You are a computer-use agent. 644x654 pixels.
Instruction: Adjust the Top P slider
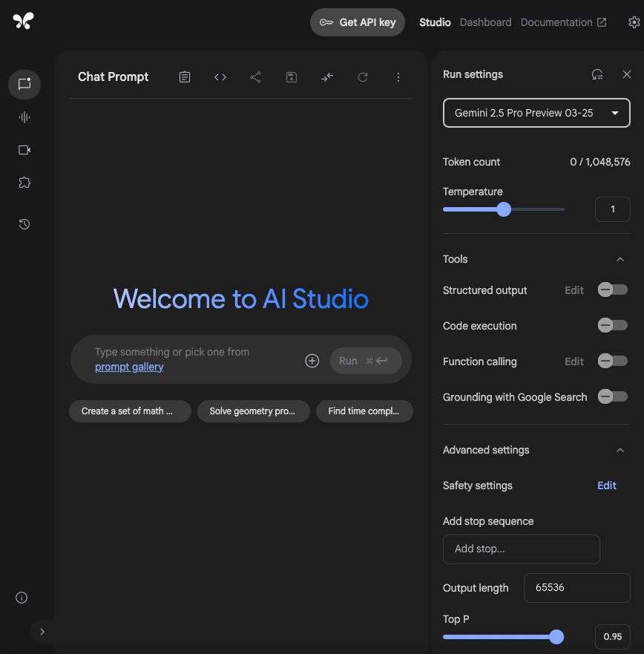(x=556, y=637)
